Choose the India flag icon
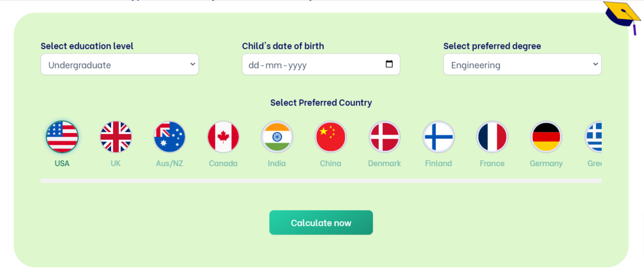Screen dimensions: 644x271 277,137
